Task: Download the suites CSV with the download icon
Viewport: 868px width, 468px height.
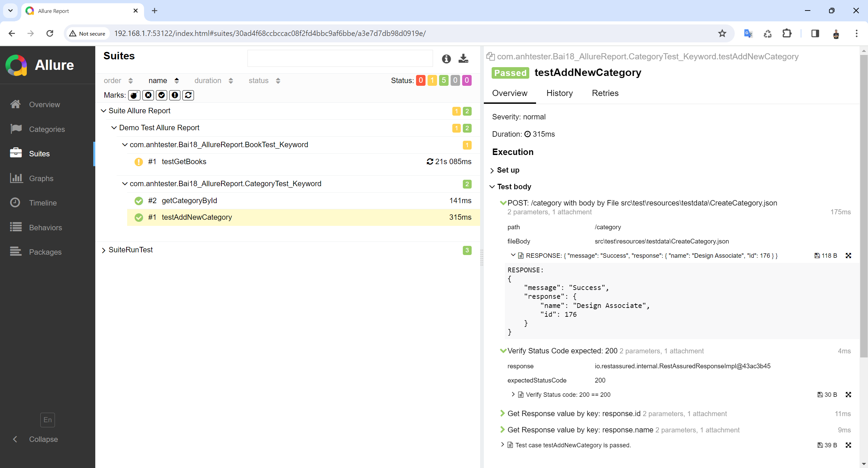Action: [463, 59]
